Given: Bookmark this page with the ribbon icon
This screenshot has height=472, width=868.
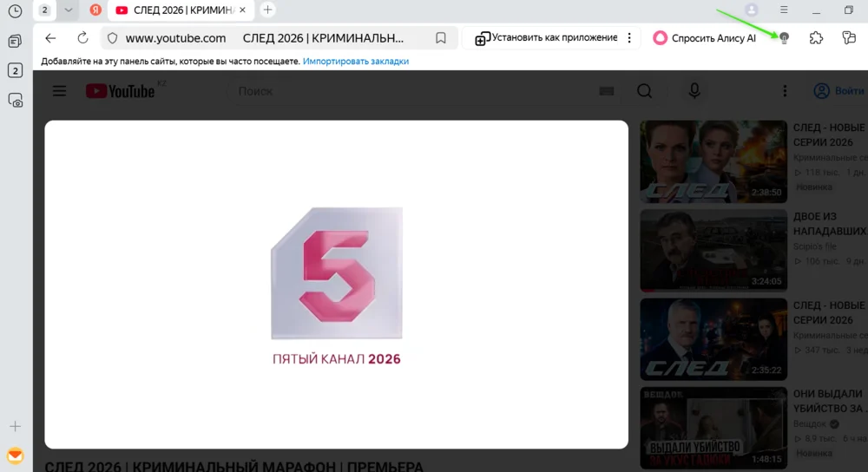Looking at the screenshot, I should click(441, 38).
